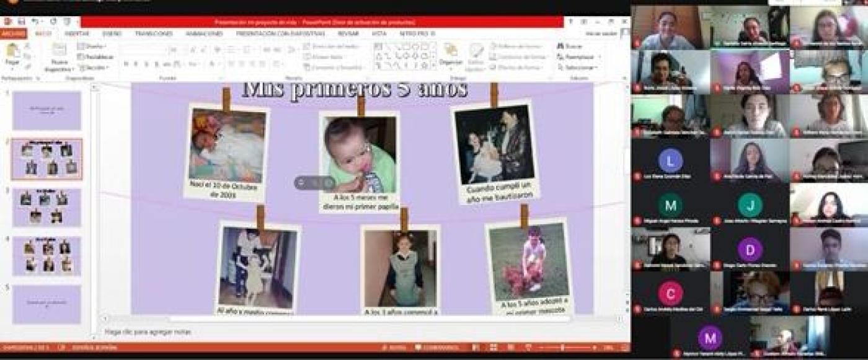
Task: Open Relleno de forma shape fill
Action: click(x=516, y=46)
